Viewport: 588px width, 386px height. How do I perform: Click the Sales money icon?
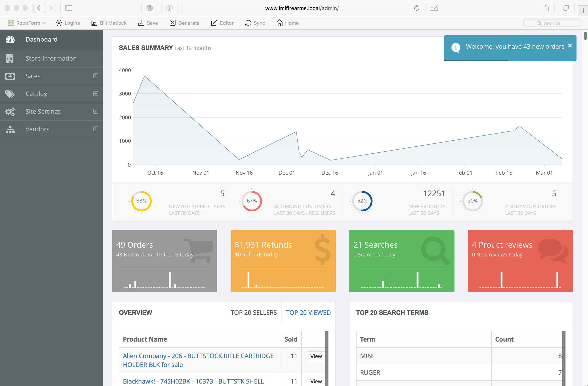point(10,76)
